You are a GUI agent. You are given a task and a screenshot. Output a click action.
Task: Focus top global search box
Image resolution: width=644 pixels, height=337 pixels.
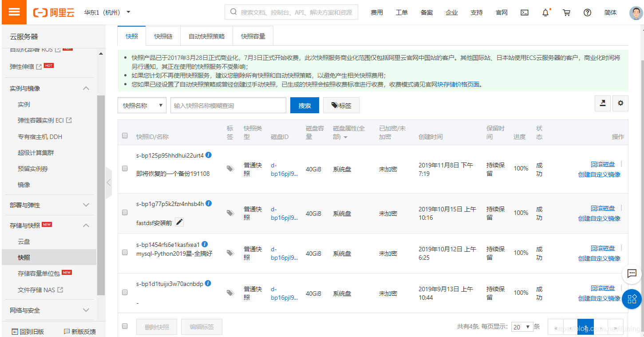(291, 12)
